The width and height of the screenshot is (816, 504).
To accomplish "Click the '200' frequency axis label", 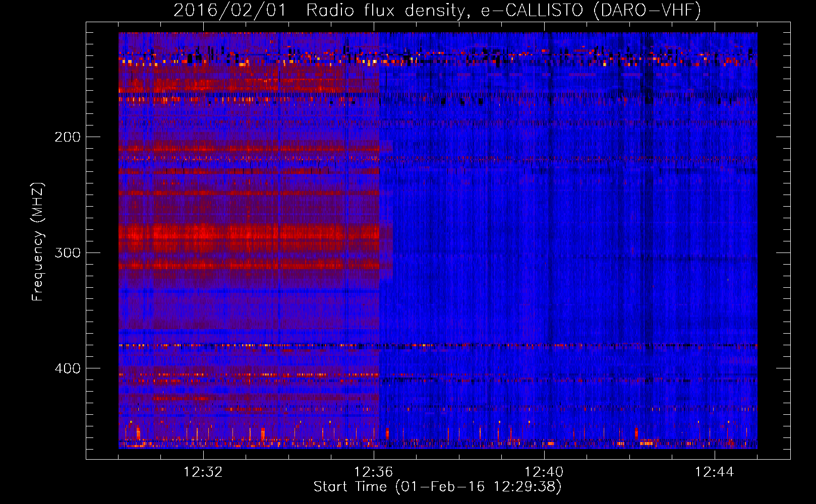I will point(68,137).
